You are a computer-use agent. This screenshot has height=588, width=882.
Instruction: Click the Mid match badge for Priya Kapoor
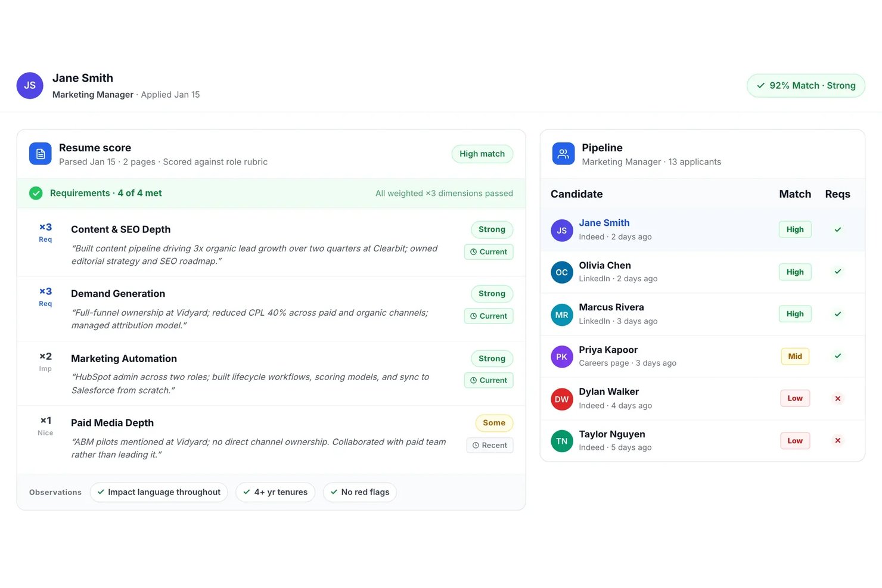tap(795, 356)
